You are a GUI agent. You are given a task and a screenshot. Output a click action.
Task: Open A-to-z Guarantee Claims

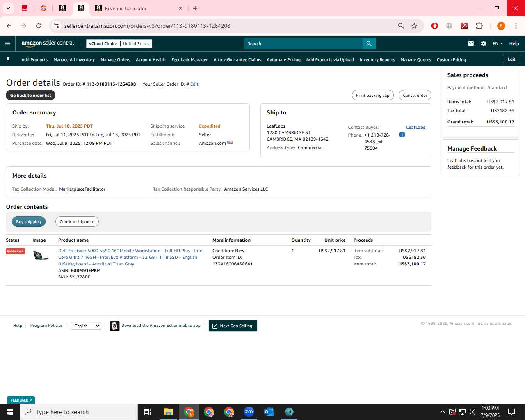237,59
